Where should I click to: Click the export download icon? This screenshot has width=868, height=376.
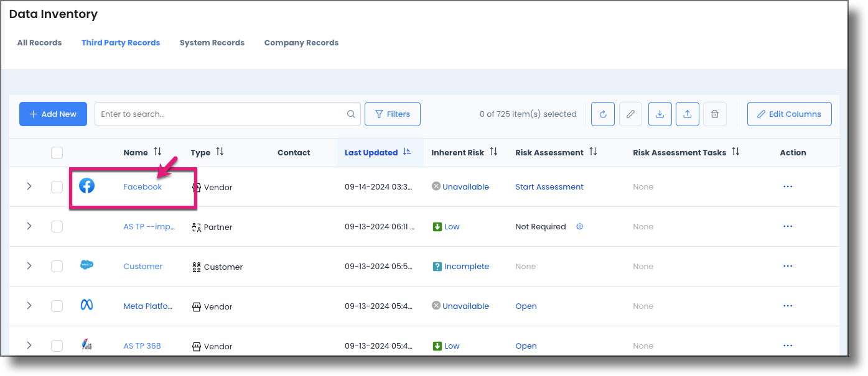coord(660,114)
